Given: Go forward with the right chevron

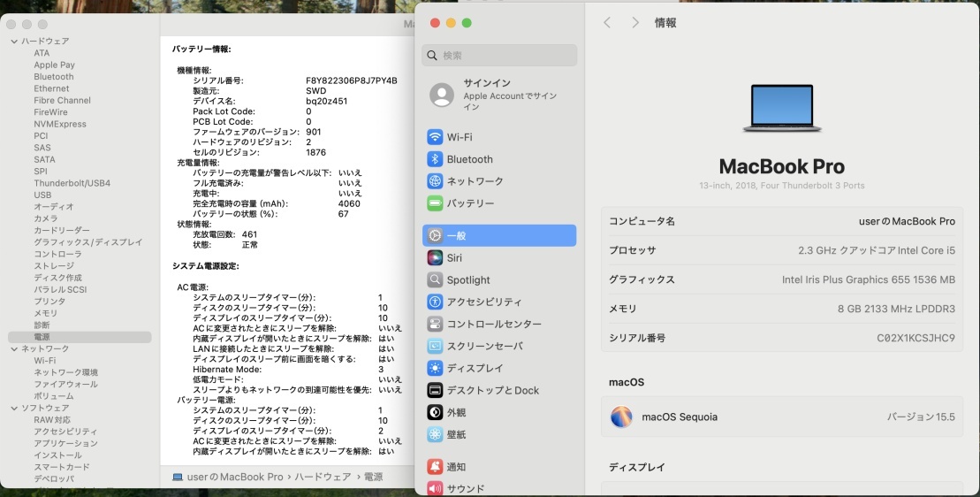Looking at the screenshot, I should (635, 22).
